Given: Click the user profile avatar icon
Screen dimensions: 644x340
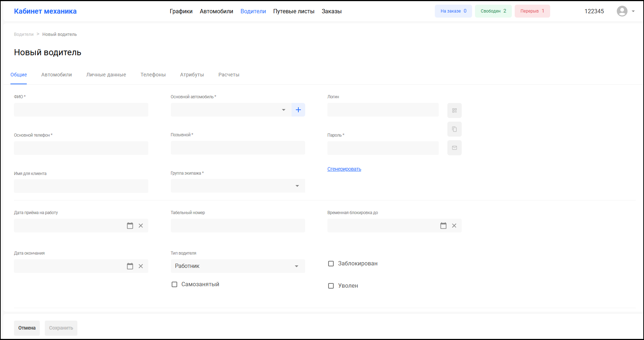Looking at the screenshot, I should pyautogui.click(x=622, y=11).
